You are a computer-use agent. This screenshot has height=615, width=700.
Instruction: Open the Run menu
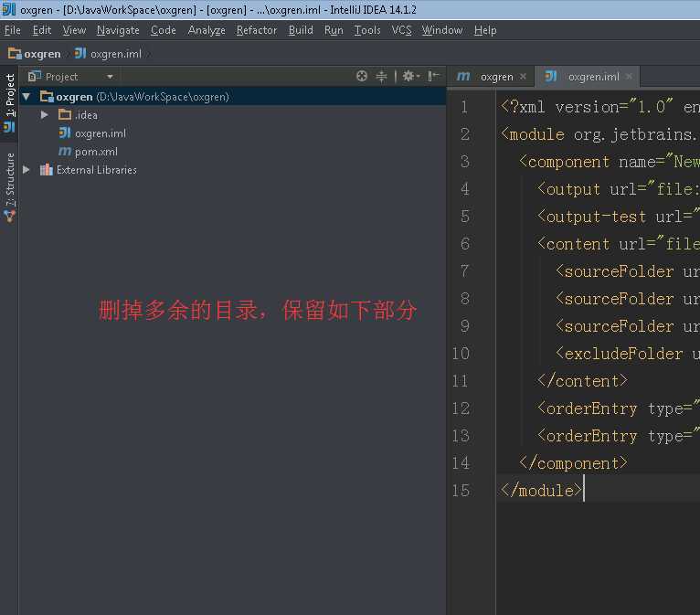point(334,30)
